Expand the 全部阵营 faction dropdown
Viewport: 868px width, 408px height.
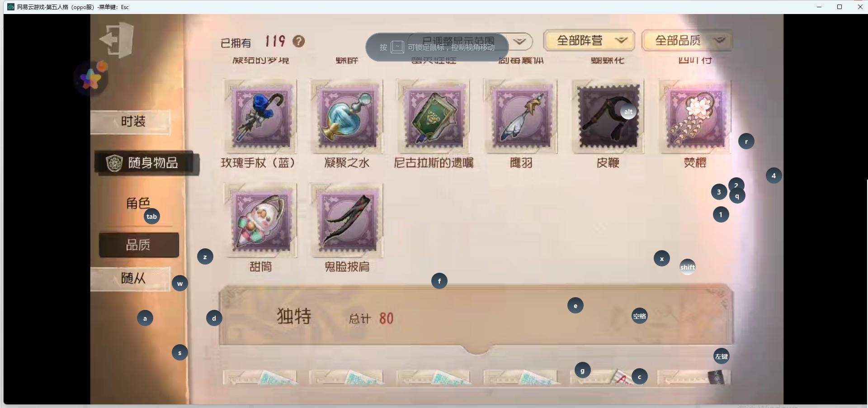589,41
